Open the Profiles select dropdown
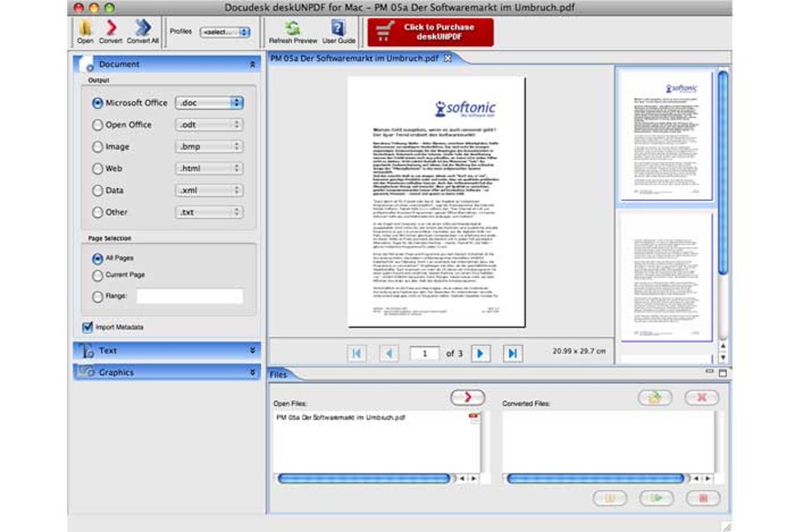Image resolution: width=795 pixels, height=532 pixels. (225, 32)
